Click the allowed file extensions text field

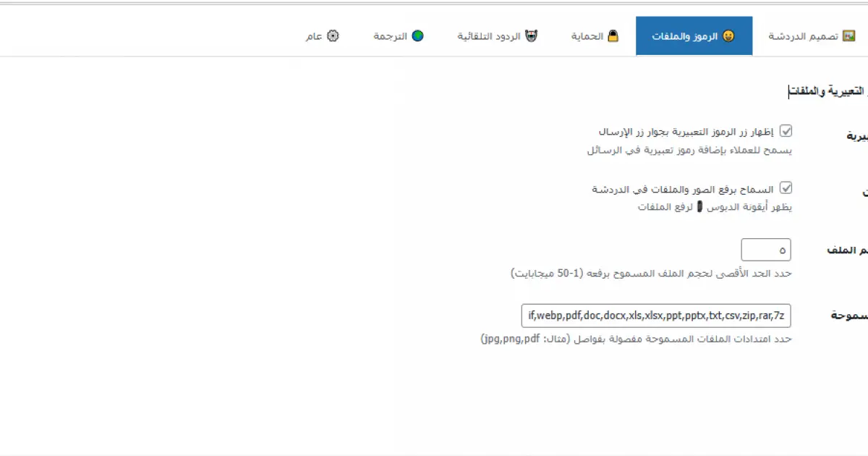click(656, 316)
